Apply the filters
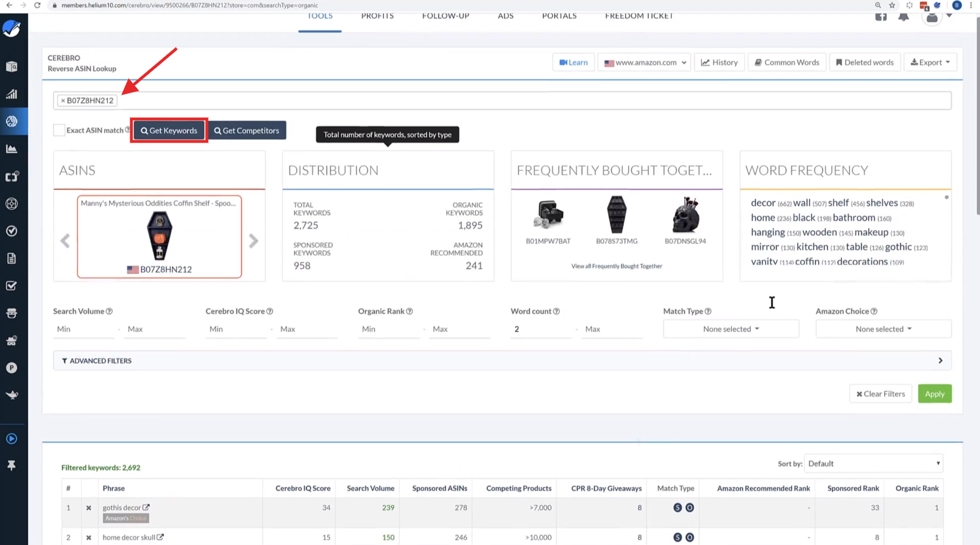This screenshot has height=545, width=980. click(935, 394)
